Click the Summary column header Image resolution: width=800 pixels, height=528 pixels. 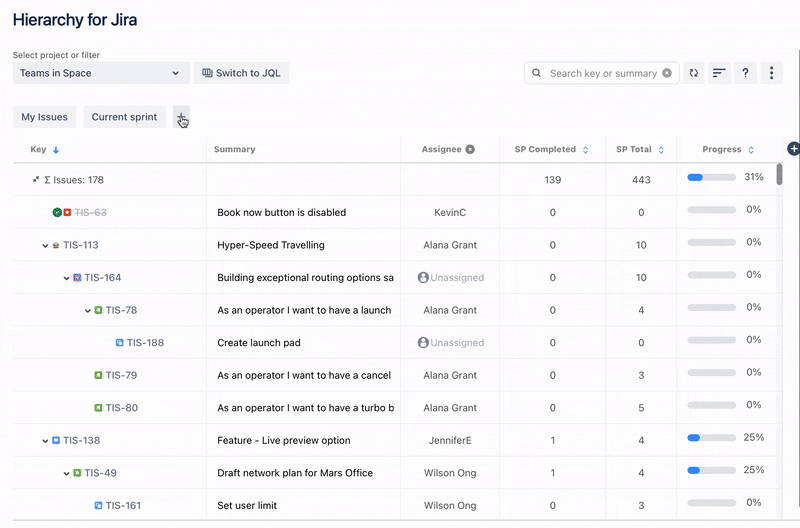(x=234, y=149)
